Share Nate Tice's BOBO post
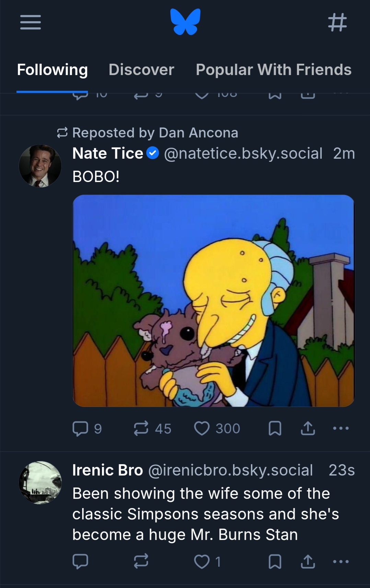This screenshot has height=588, width=370. (308, 429)
